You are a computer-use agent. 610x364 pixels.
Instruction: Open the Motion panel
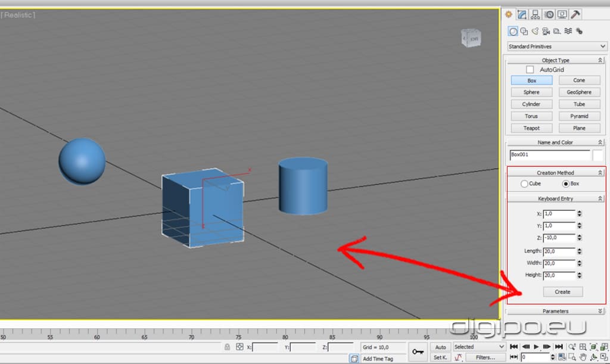point(549,14)
